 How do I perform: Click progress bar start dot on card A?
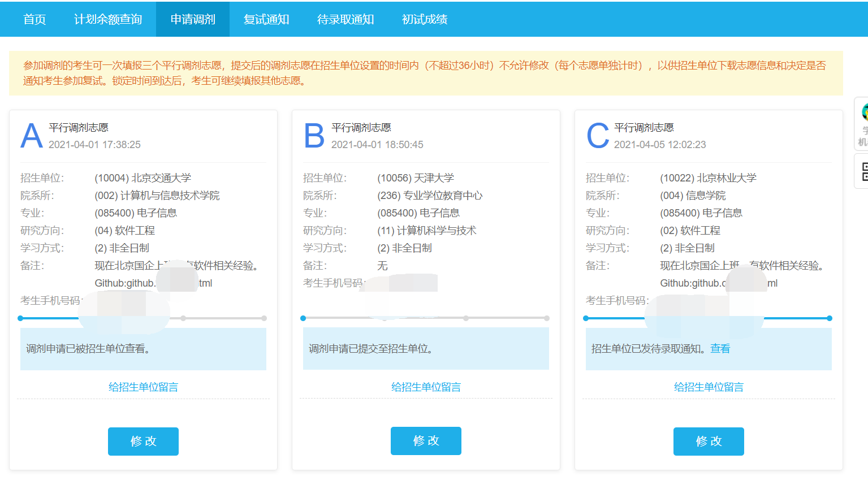tap(20, 318)
